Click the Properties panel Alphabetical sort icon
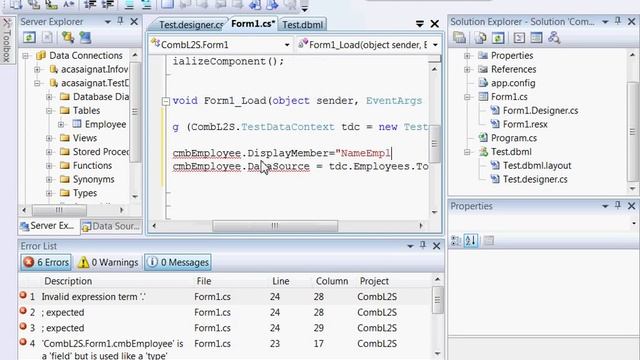640x360 pixels. pyautogui.click(x=471, y=241)
